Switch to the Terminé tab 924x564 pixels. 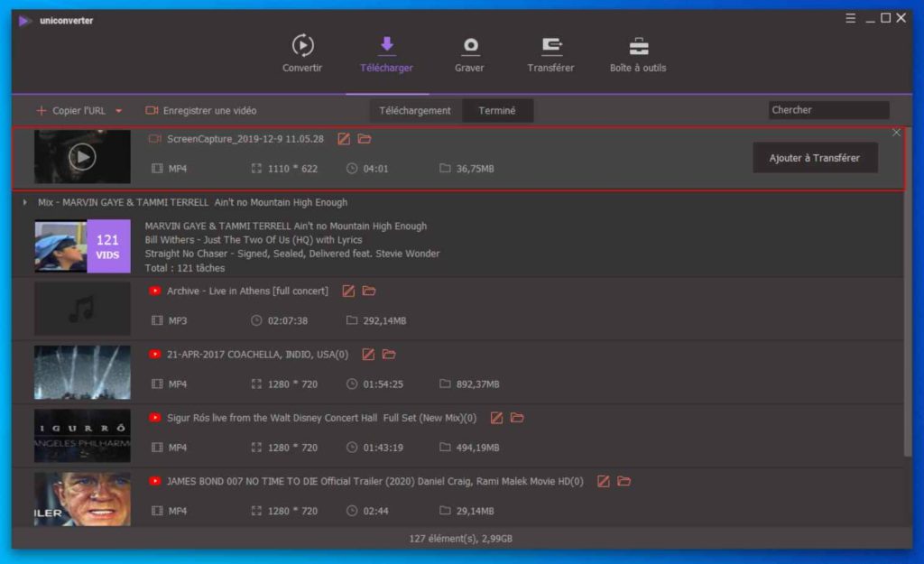pyautogui.click(x=497, y=110)
